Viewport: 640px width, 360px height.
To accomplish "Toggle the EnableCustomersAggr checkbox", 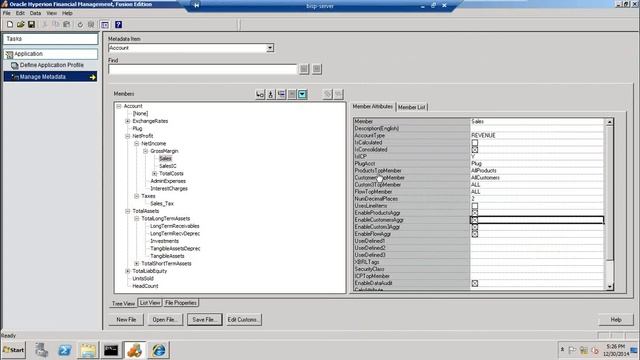I will pos(475,220).
